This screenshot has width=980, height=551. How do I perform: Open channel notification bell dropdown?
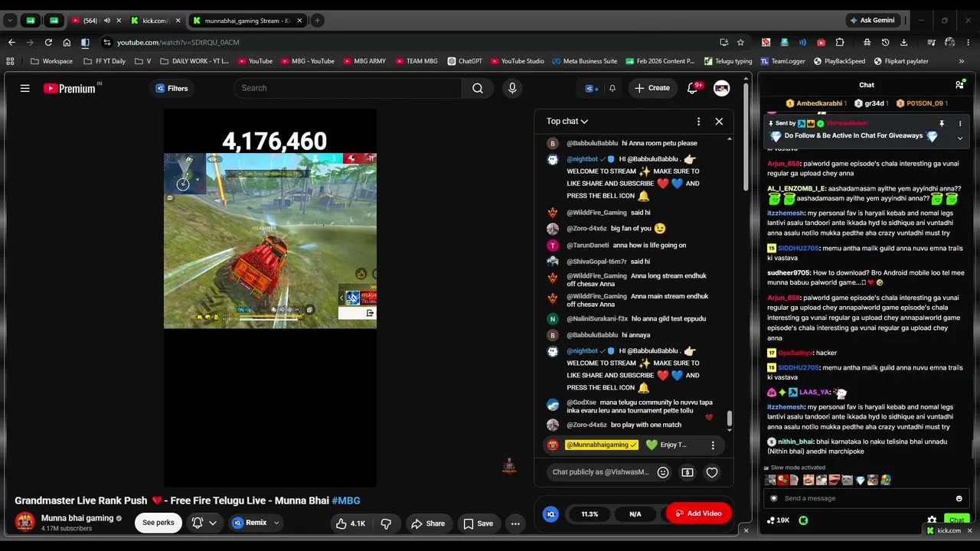[204, 523]
